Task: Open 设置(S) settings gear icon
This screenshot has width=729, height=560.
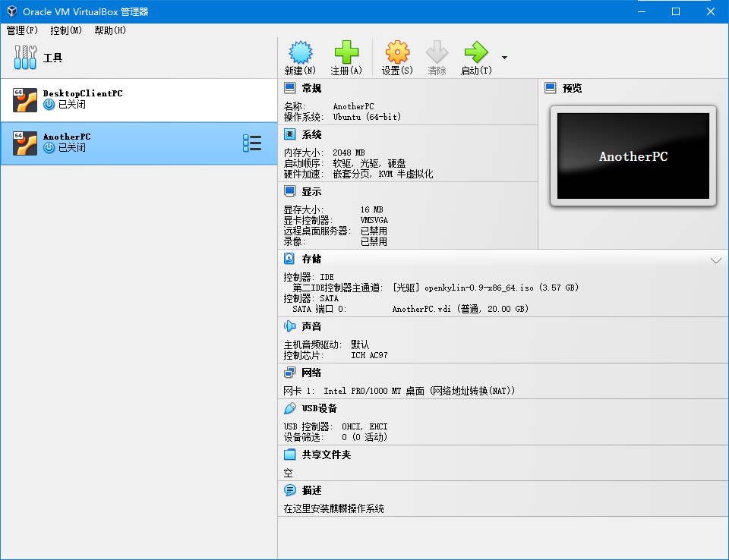Action: (x=397, y=52)
